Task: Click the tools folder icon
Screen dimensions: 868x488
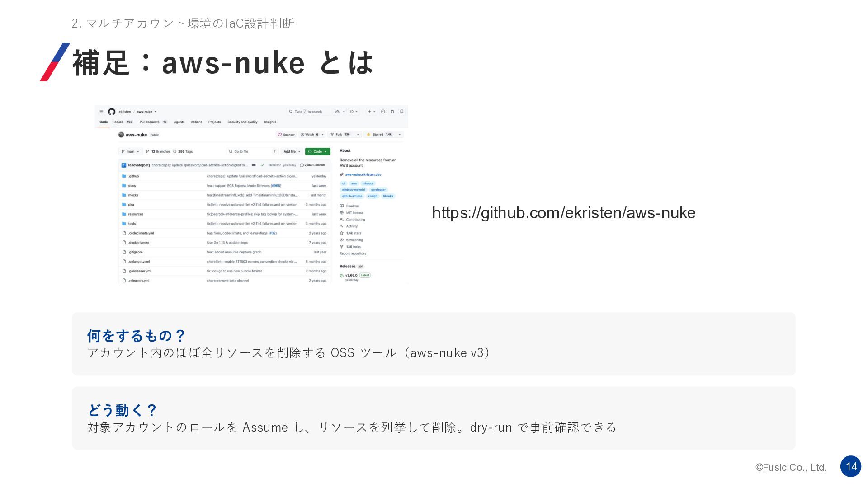Action: point(124,224)
